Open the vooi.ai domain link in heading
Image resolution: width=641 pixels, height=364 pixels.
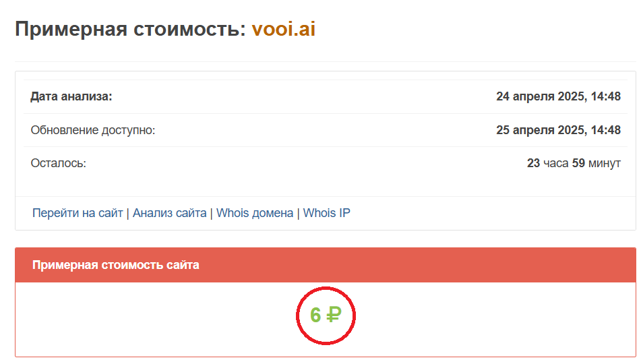(x=283, y=30)
